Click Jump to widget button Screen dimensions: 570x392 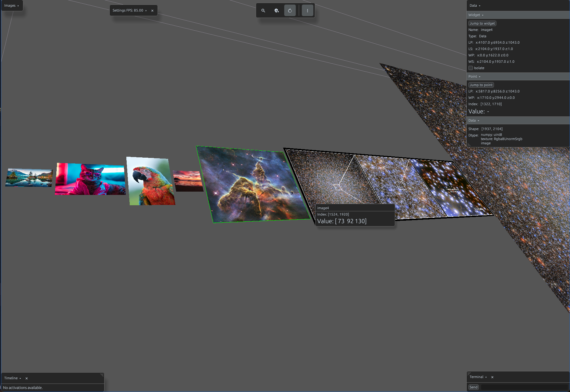pos(482,23)
